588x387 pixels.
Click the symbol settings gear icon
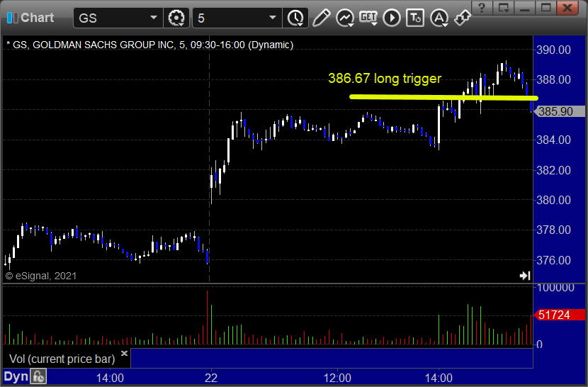point(176,18)
